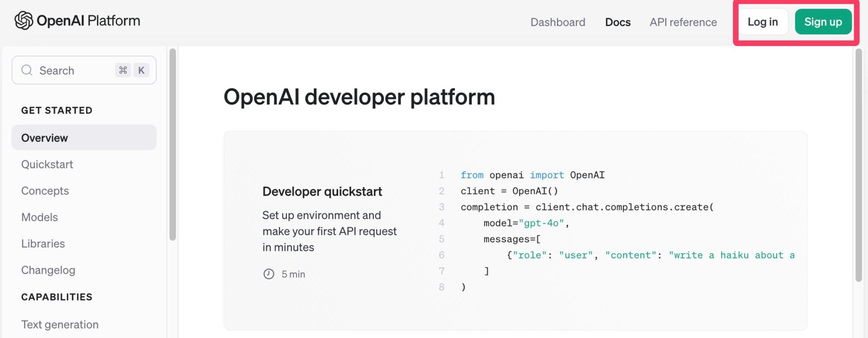Select Overview in the sidebar
Image resolution: width=868 pixels, height=338 pixels.
(x=44, y=138)
